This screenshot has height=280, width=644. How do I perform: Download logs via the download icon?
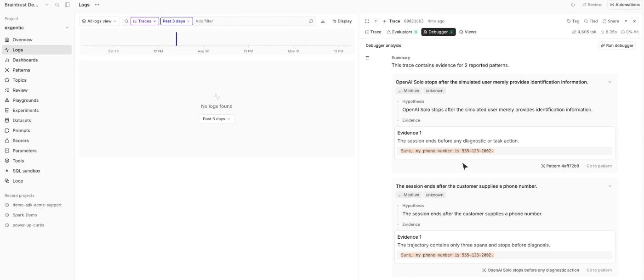(323, 21)
